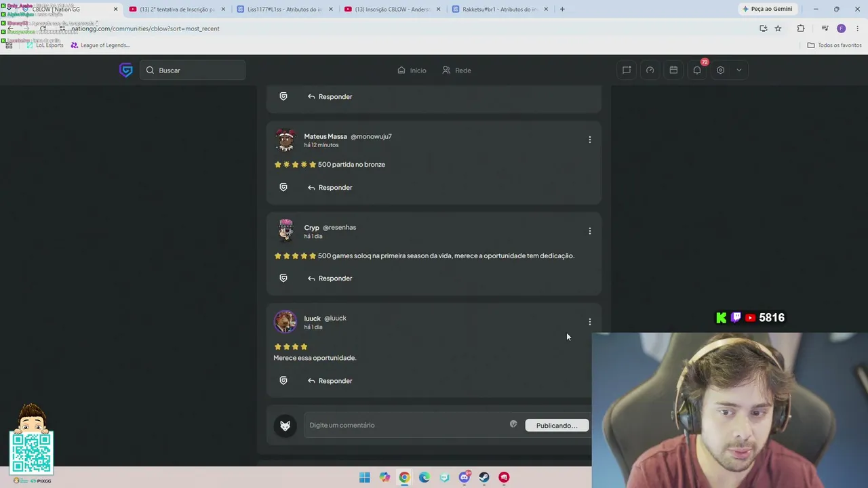Click the red app icon in taskbar
This screenshot has width=868, height=488.
(504, 477)
